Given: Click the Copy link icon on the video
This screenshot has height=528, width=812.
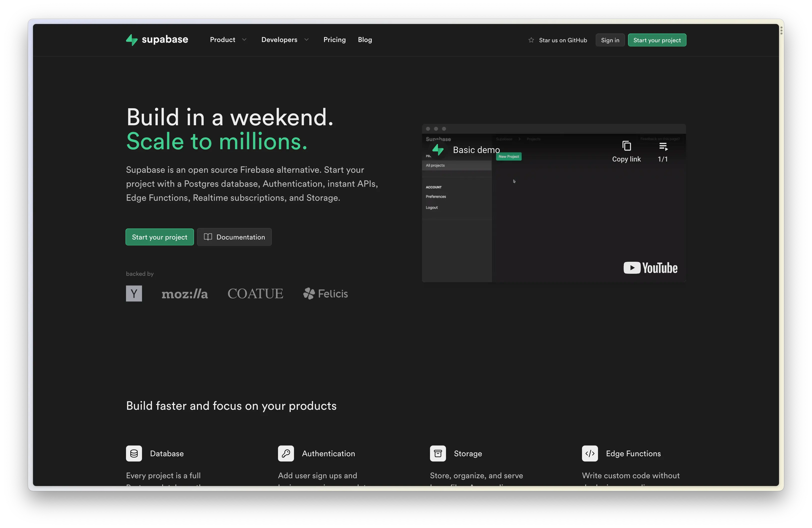Looking at the screenshot, I should pyautogui.click(x=626, y=146).
